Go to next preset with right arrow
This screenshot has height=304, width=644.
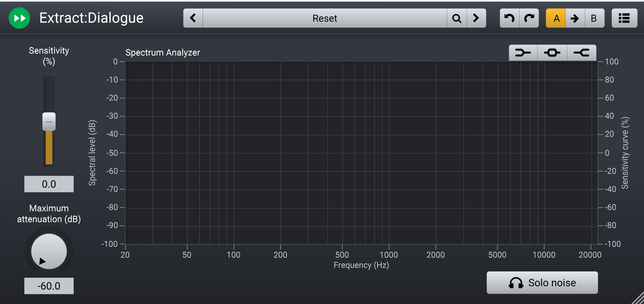tap(476, 18)
